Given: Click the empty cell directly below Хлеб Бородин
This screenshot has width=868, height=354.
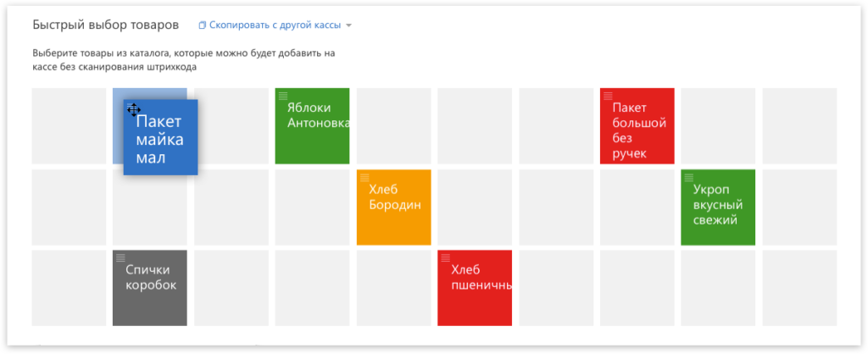Looking at the screenshot, I should pyautogui.click(x=393, y=287).
